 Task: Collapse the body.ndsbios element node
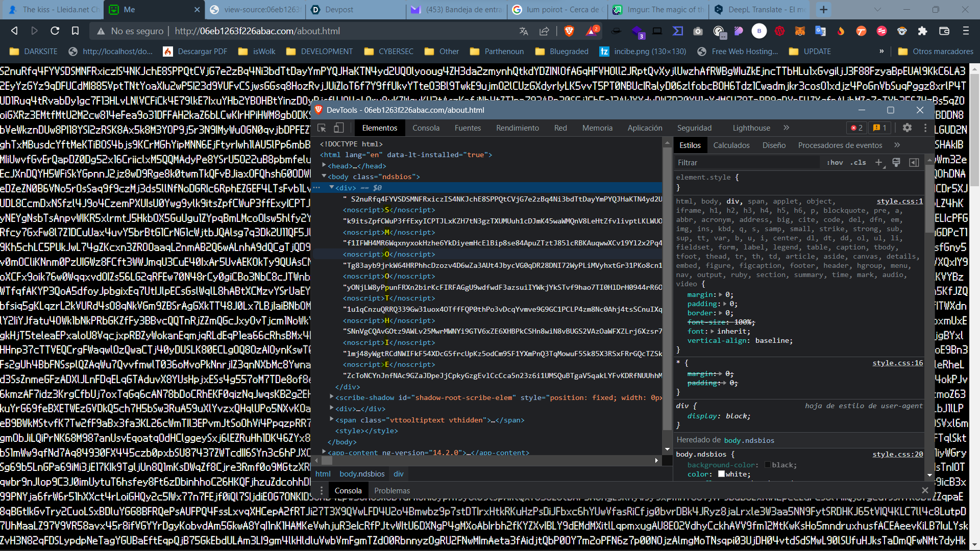(324, 176)
